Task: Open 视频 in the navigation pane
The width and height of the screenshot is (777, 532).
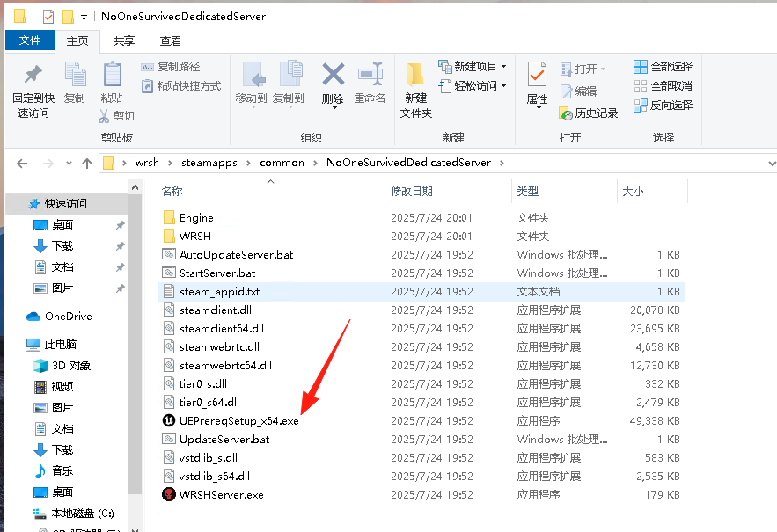Action: pyautogui.click(x=62, y=386)
